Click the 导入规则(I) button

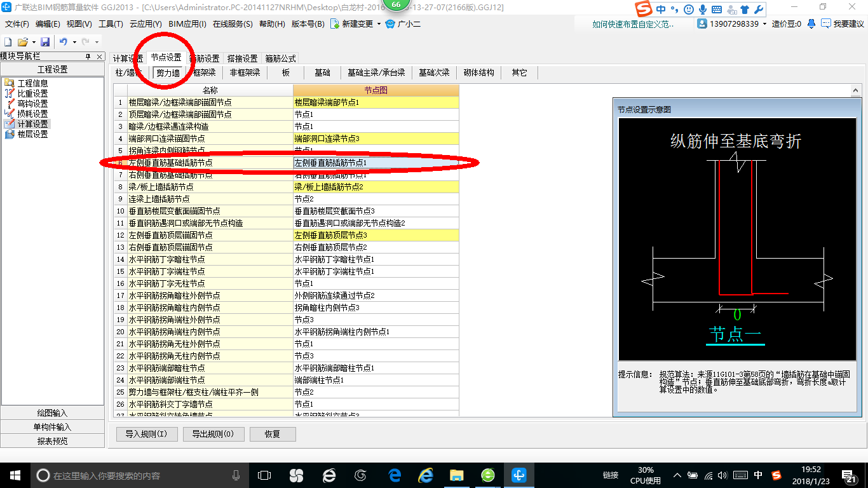146,434
